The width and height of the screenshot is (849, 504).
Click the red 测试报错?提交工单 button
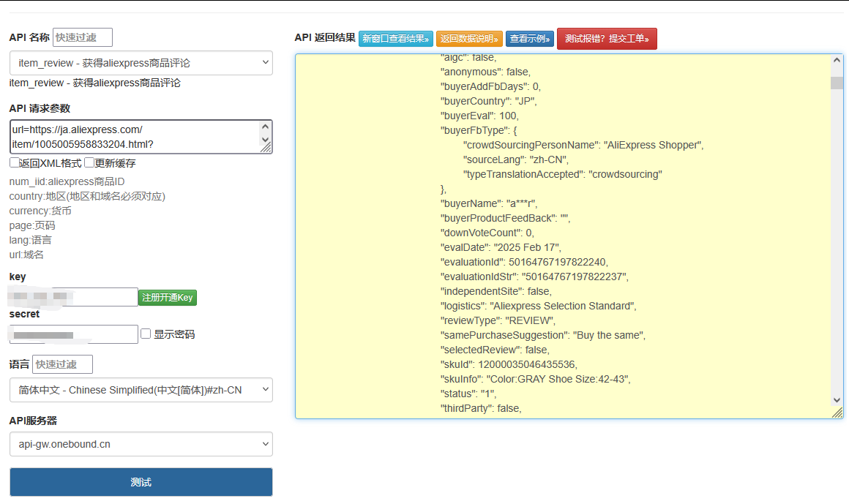[x=607, y=39]
